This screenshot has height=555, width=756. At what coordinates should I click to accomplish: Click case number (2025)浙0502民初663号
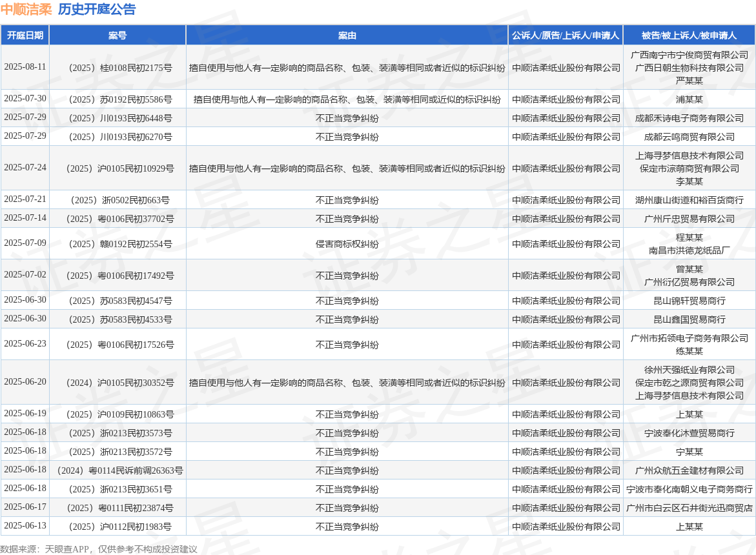[x=117, y=200]
